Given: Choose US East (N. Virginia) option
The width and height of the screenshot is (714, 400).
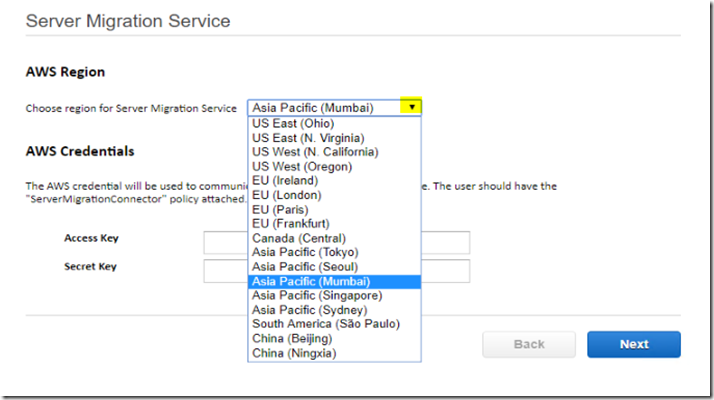Looking at the screenshot, I should click(334, 138).
